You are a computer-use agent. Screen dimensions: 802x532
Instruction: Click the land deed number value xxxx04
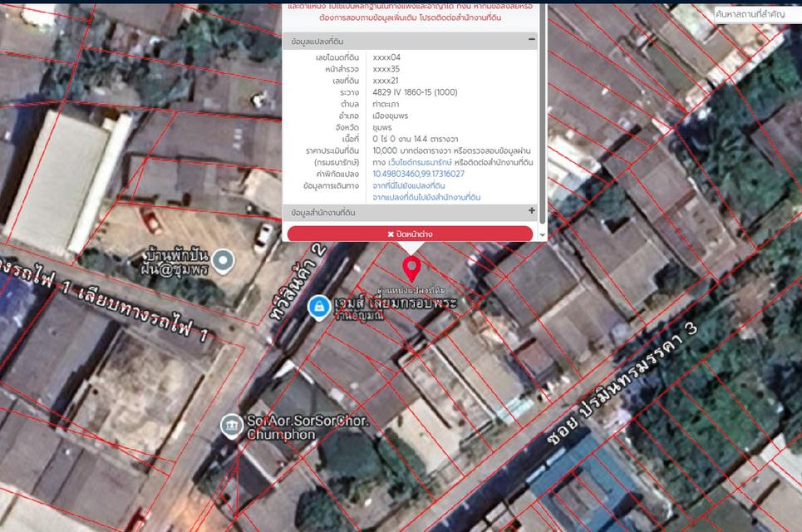pyautogui.click(x=386, y=57)
